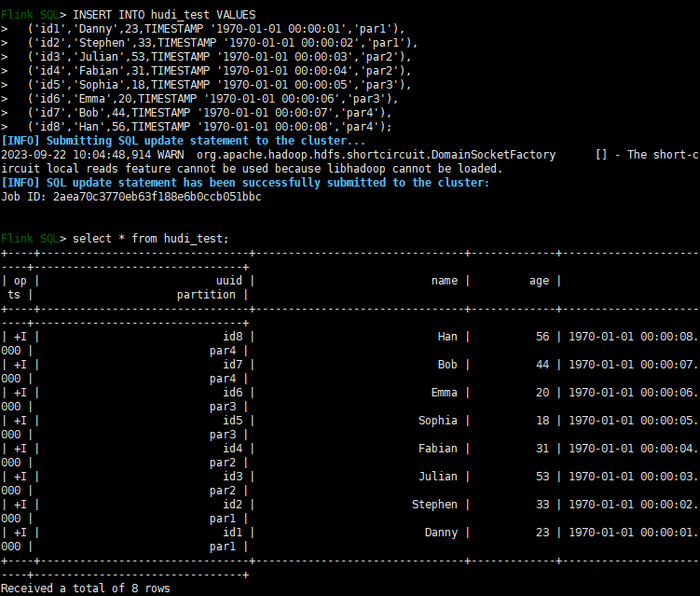
Task: Click age value 23 in results
Action: (x=542, y=533)
